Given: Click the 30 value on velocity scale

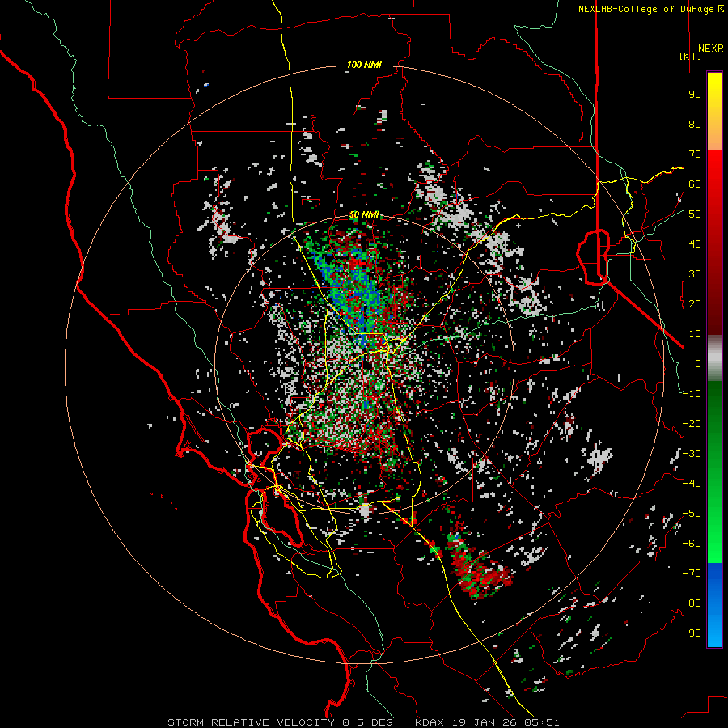Looking at the screenshot, I should coord(695,274).
